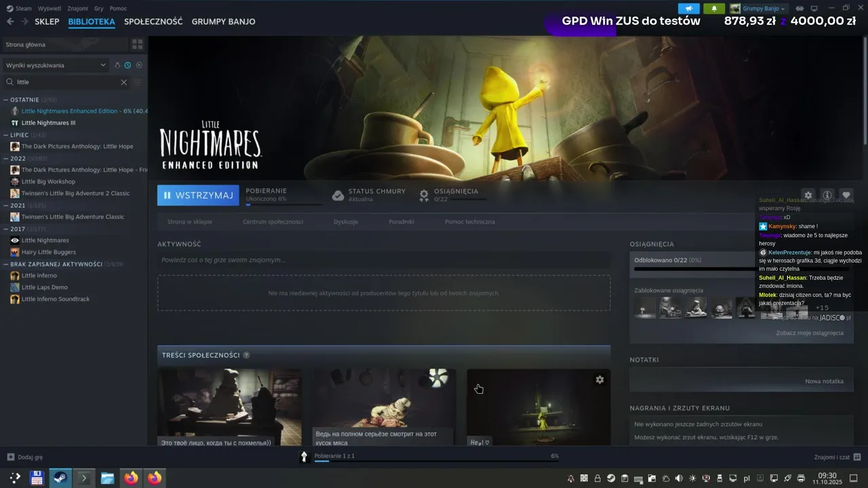Open the printer tray icon

(x=801, y=479)
